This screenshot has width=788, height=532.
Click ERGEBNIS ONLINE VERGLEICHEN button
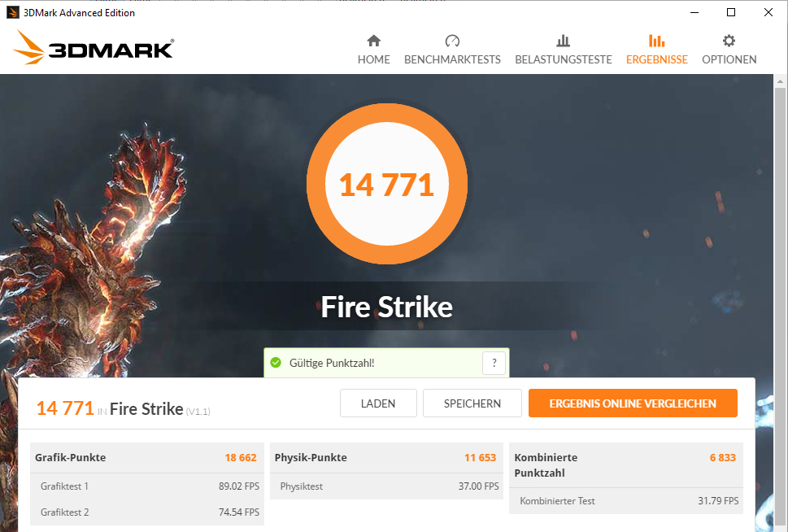pos(633,403)
